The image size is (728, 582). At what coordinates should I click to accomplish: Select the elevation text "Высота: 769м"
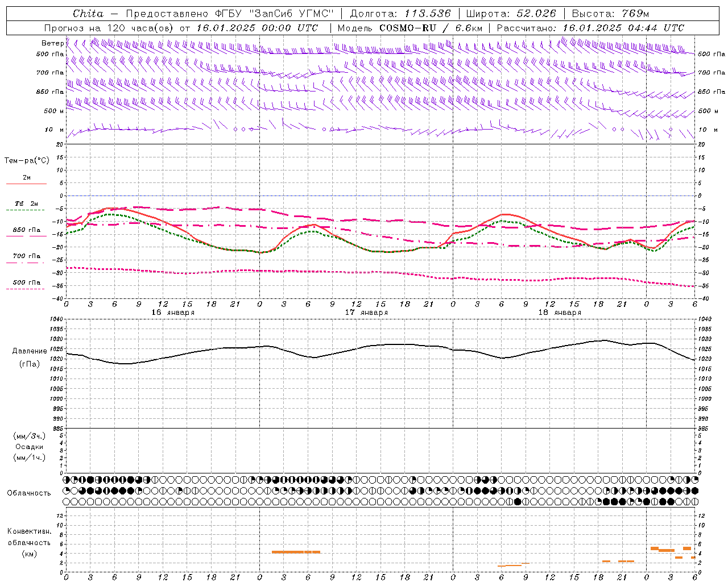coord(610,14)
